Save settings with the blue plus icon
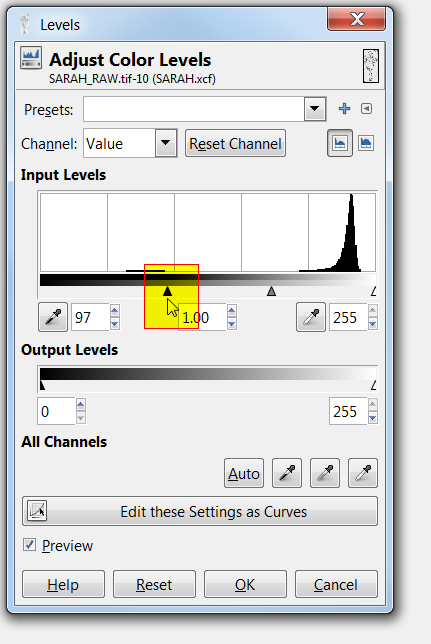 point(344,109)
